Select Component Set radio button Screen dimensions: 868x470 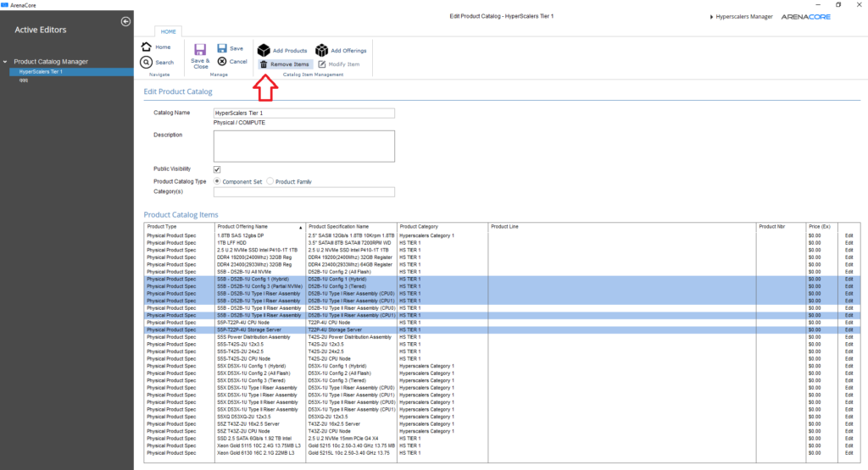point(217,181)
